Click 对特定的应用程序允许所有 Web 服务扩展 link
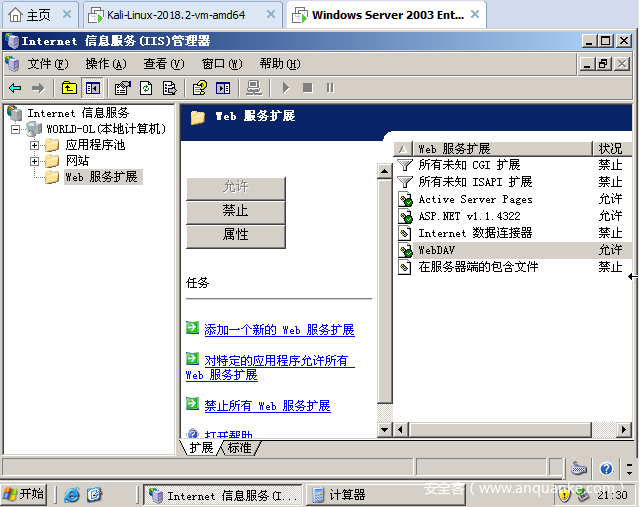The height and width of the screenshot is (507, 640). point(270,367)
